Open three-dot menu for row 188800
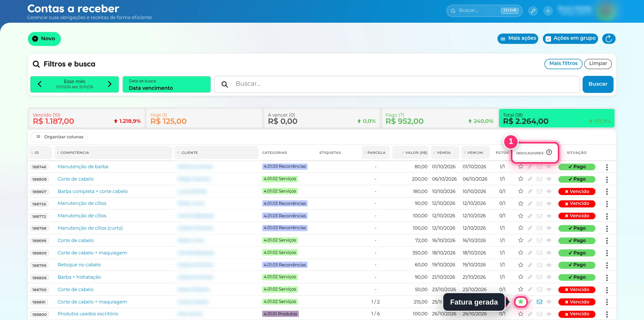This screenshot has height=320, width=644. click(607, 314)
